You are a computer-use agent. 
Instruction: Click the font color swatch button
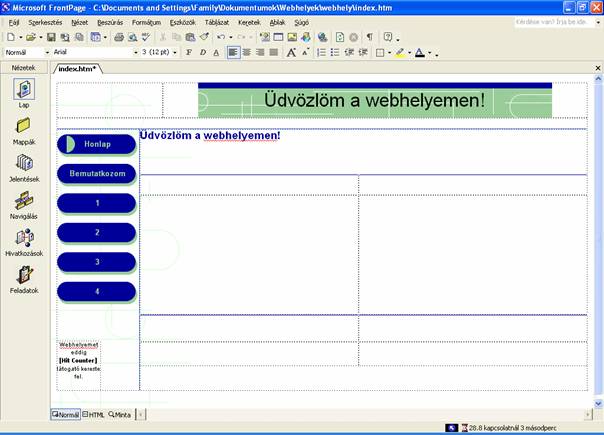[x=420, y=52]
